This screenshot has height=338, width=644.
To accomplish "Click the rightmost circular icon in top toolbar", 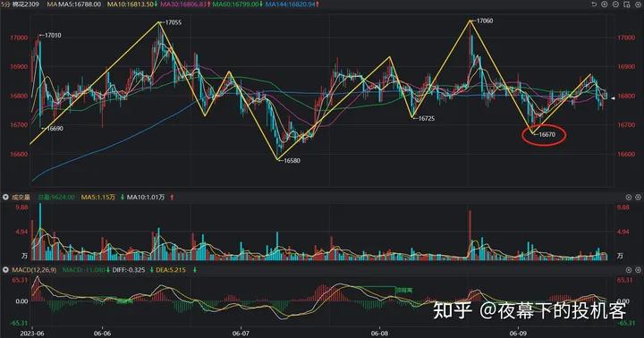I will click(638, 4).
